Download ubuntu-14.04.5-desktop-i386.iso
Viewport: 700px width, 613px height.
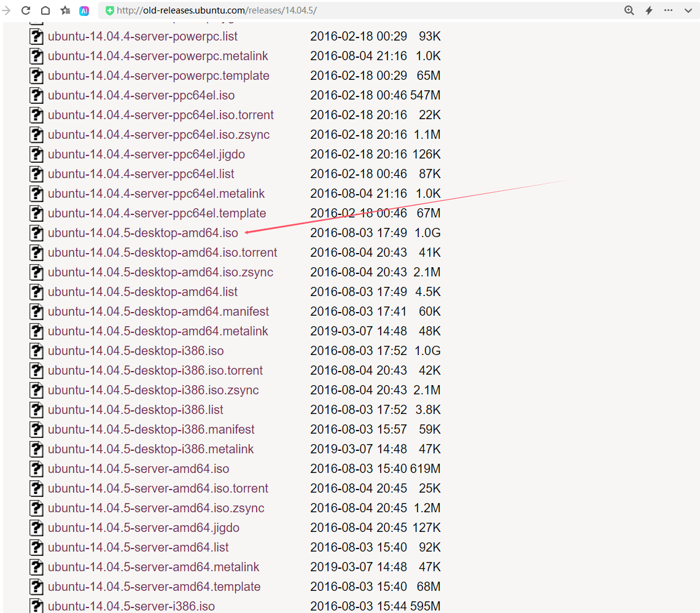pyautogui.click(x=136, y=351)
